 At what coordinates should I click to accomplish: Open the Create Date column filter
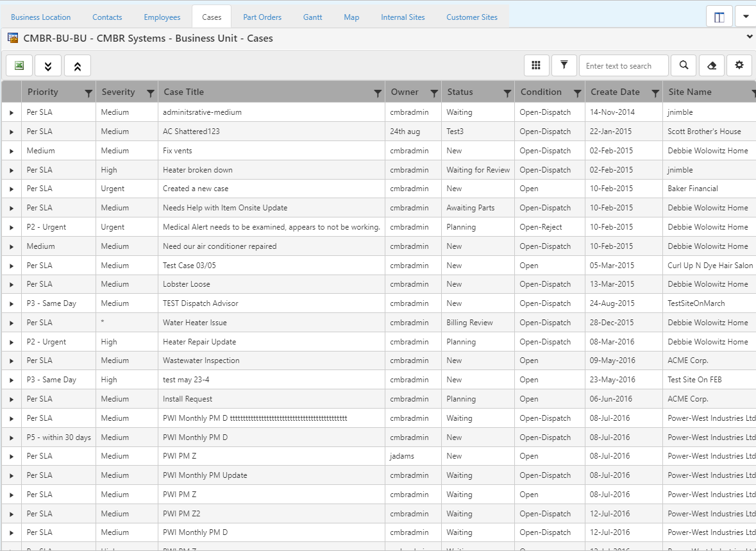point(655,93)
